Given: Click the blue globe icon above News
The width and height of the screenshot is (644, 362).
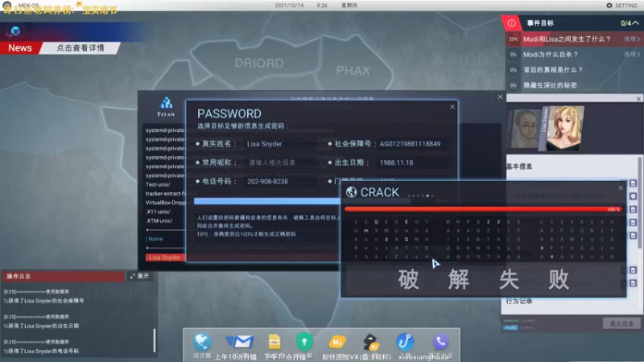Looking at the screenshot, I should 15,31.
